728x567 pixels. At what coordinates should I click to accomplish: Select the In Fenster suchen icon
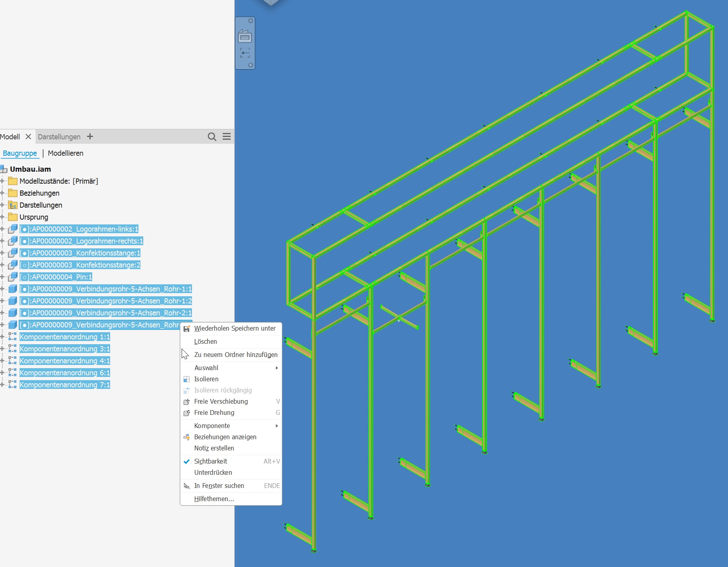click(x=187, y=486)
